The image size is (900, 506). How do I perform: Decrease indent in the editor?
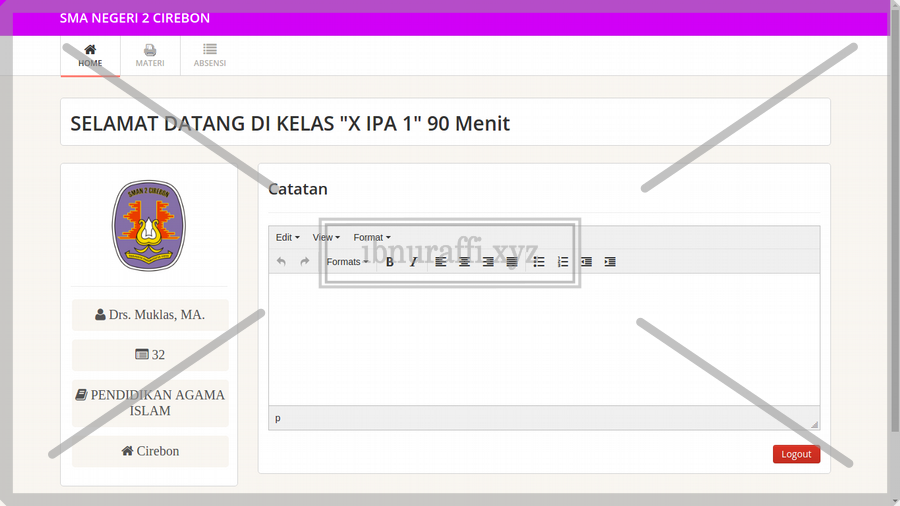click(586, 262)
